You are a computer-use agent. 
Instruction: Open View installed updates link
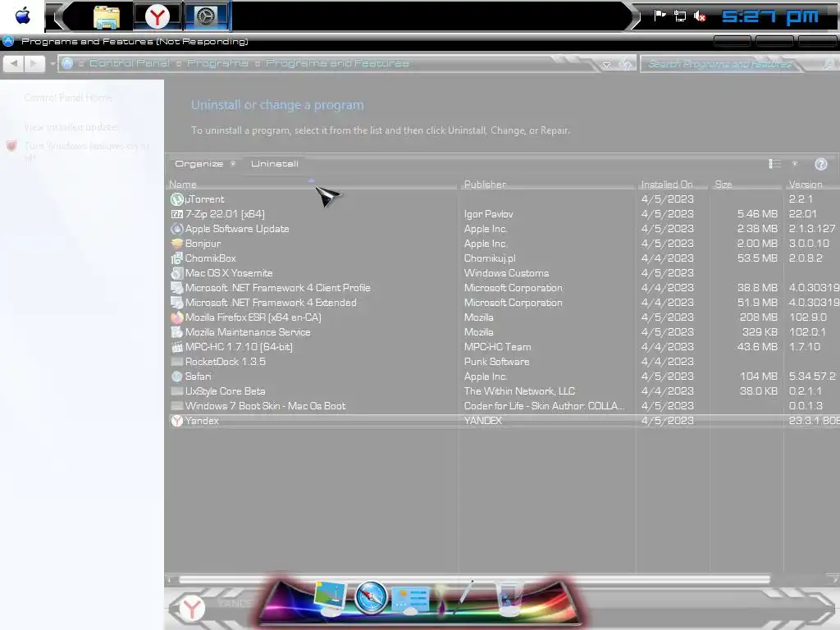pyautogui.click(x=71, y=127)
